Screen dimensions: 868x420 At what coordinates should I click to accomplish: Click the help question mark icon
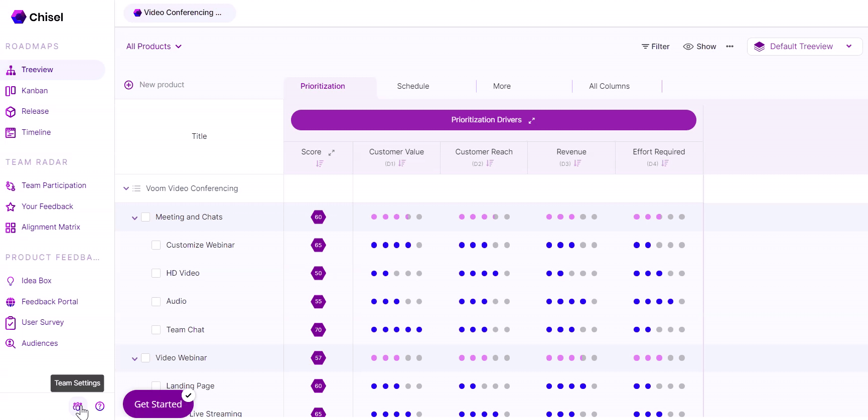pyautogui.click(x=100, y=406)
